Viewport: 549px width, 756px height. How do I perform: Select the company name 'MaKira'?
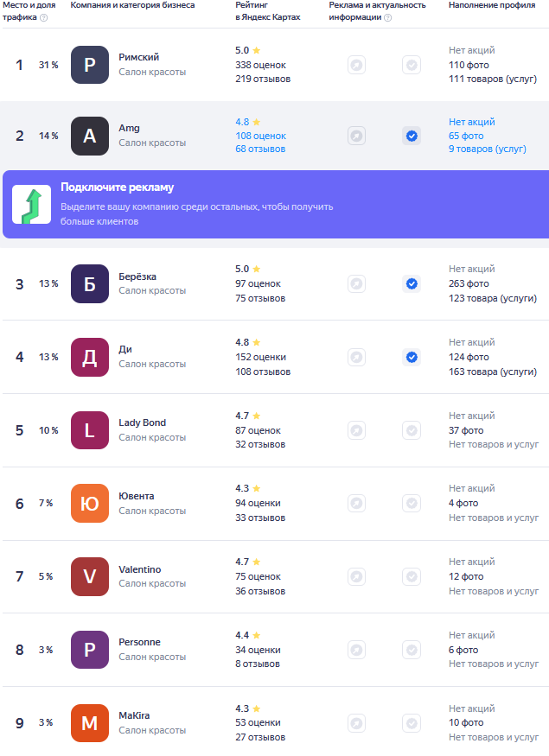coord(134,715)
